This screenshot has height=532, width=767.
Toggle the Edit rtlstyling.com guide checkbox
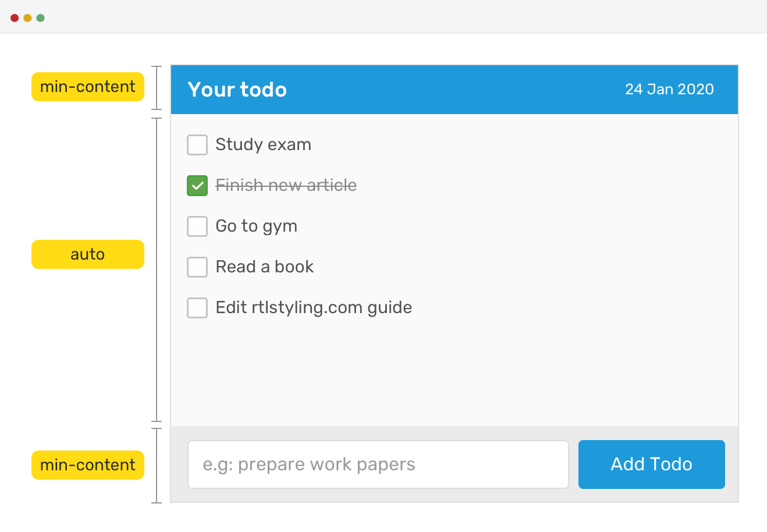197,308
